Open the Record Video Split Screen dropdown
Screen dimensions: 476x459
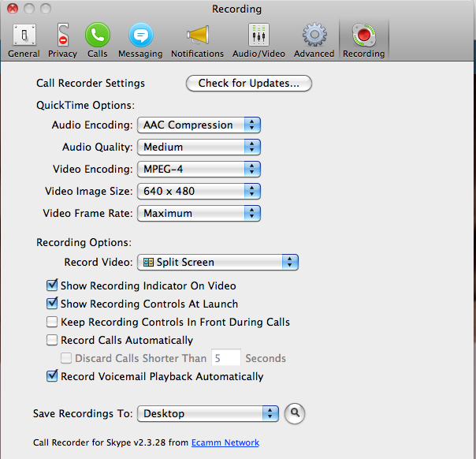click(218, 263)
